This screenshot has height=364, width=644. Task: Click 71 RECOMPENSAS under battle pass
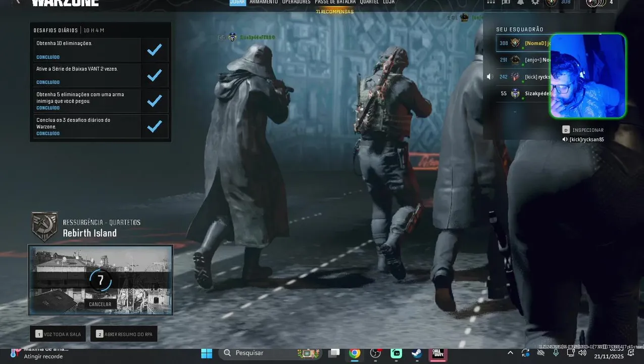coord(335,12)
